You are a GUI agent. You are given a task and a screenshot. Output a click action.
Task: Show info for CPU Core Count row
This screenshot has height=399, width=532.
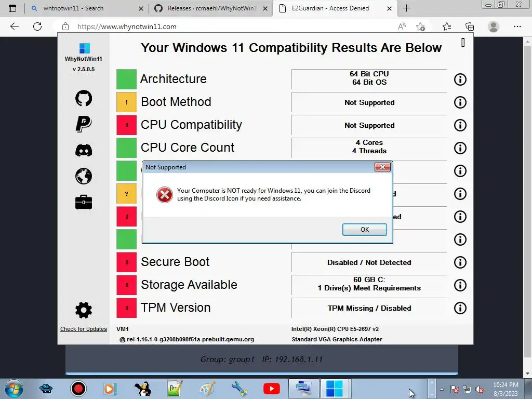[460, 148]
